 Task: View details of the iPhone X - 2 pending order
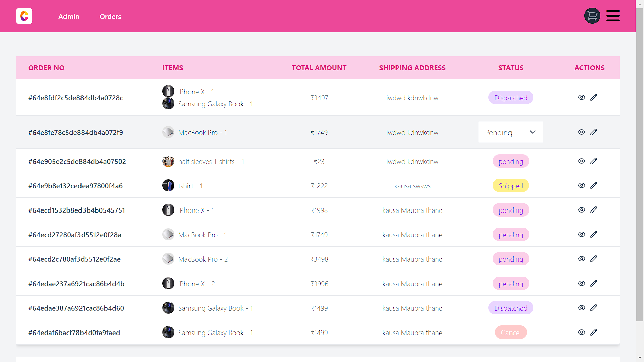tap(581, 283)
